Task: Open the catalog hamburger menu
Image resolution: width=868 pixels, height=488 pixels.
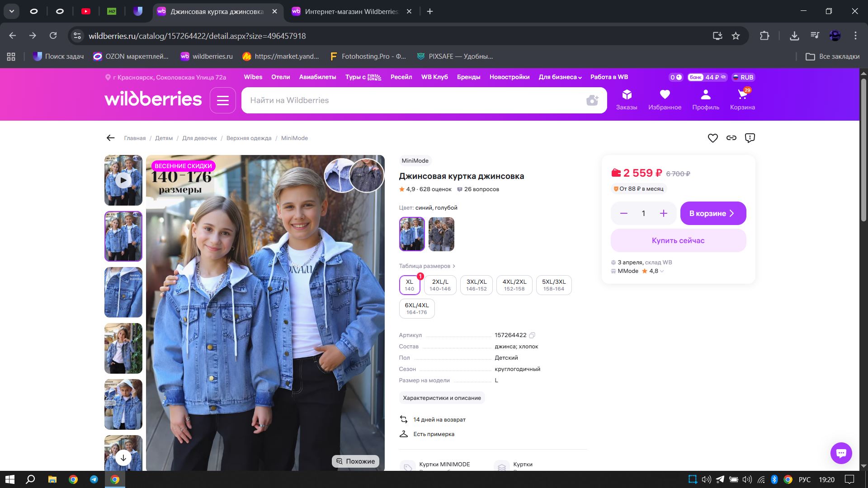Action: point(222,100)
